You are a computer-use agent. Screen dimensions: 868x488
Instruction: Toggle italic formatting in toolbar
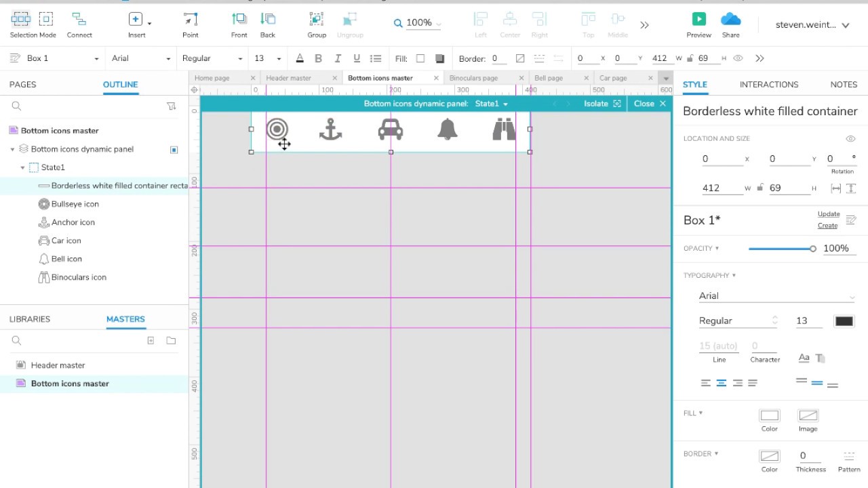pyautogui.click(x=338, y=58)
